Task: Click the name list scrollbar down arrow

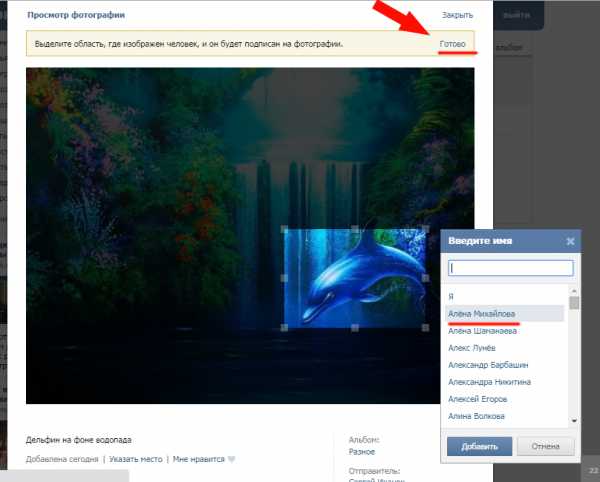Action: coord(574,421)
